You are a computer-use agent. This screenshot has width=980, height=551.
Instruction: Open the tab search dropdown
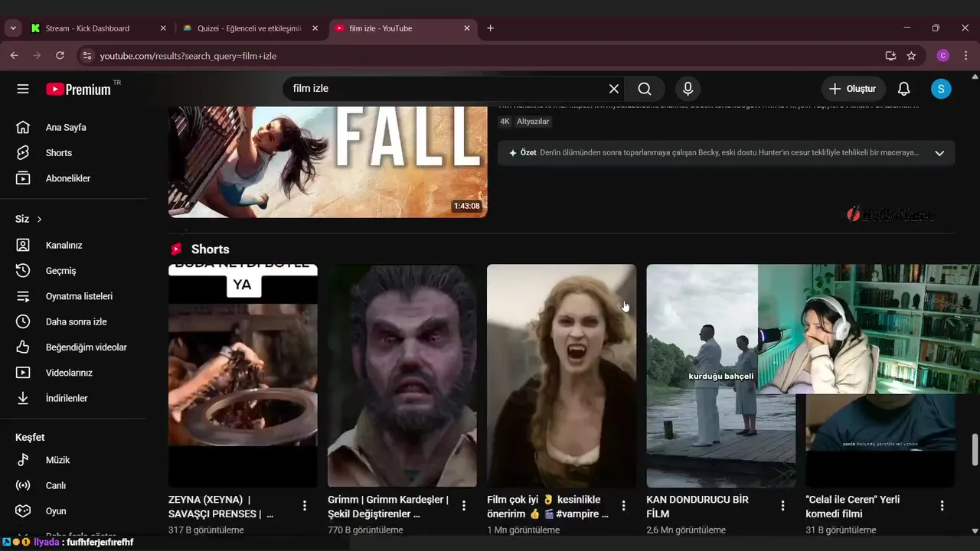[13, 28]
